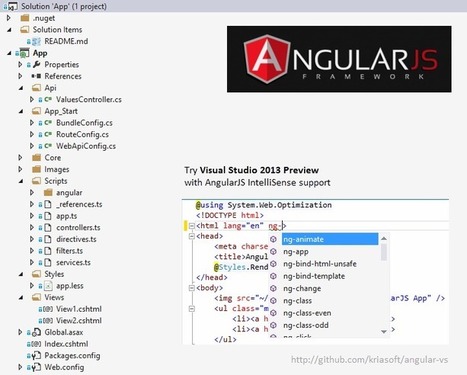Open the github.com/kriasoft/angular-vs link
This screenshot has height=375, width=467.
tap(369, 360)
